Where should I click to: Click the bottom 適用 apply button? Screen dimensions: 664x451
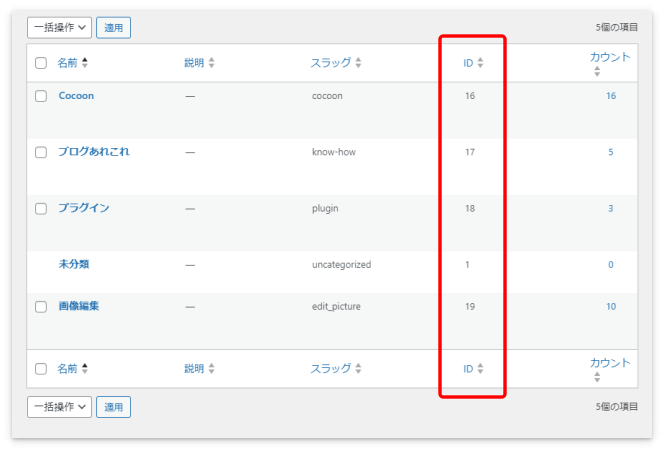(113, 407)
